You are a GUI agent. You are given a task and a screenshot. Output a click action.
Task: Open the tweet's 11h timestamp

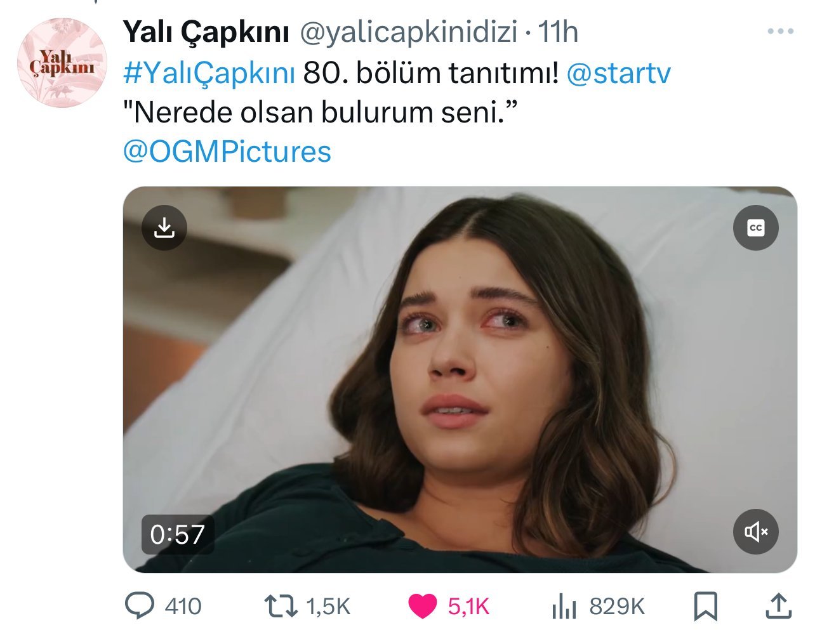click(558, 32)
